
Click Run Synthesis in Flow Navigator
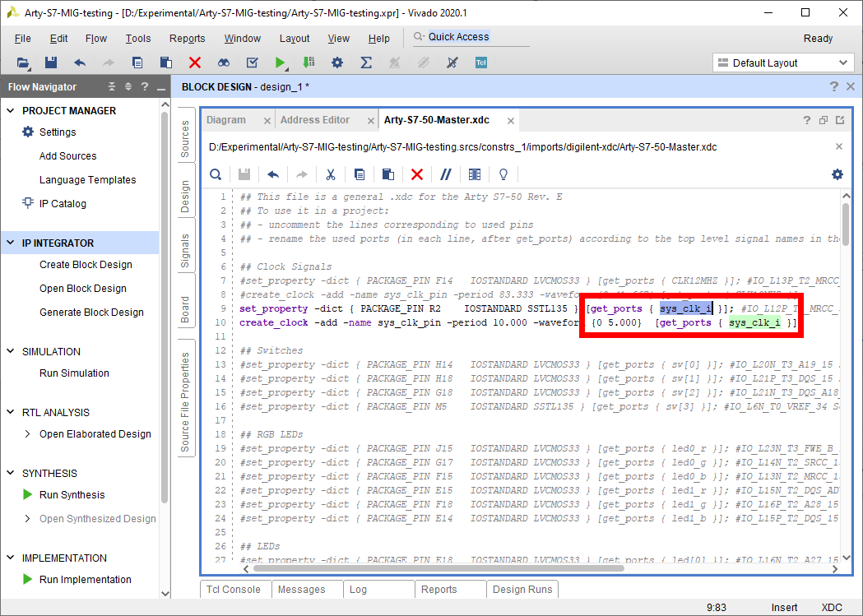(x=72, y=495)
